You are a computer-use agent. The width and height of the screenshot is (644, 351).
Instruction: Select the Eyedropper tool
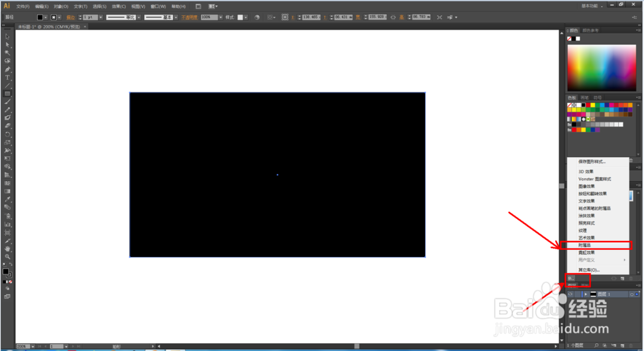coord(7,200)
